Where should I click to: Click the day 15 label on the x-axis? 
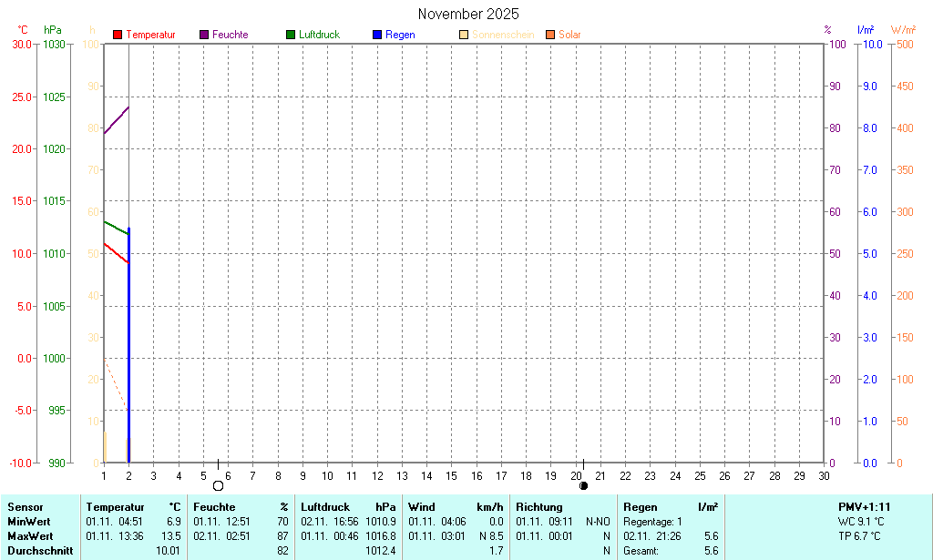(451, 475)
